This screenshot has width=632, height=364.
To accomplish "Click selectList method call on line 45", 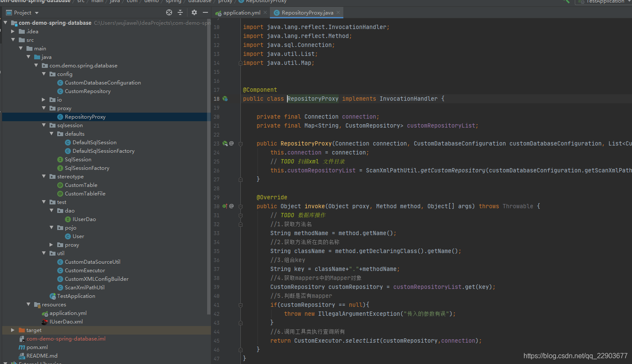I will [x=362, y=341].
